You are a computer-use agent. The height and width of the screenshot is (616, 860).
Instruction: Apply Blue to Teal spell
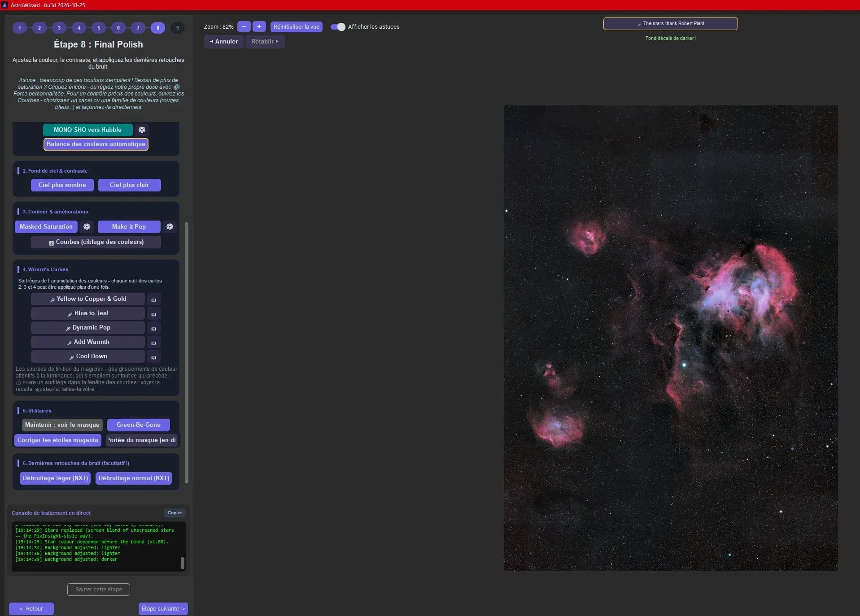[x=88, y=313]
